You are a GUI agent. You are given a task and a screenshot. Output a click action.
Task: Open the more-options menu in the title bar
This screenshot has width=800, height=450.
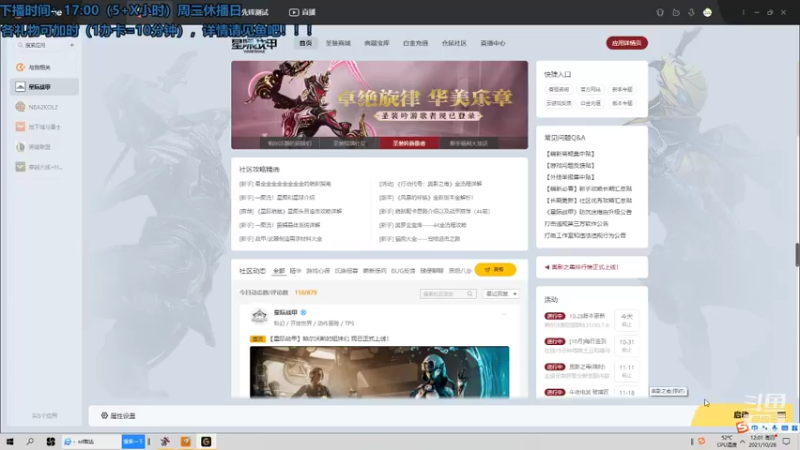[x=743, y=12]
